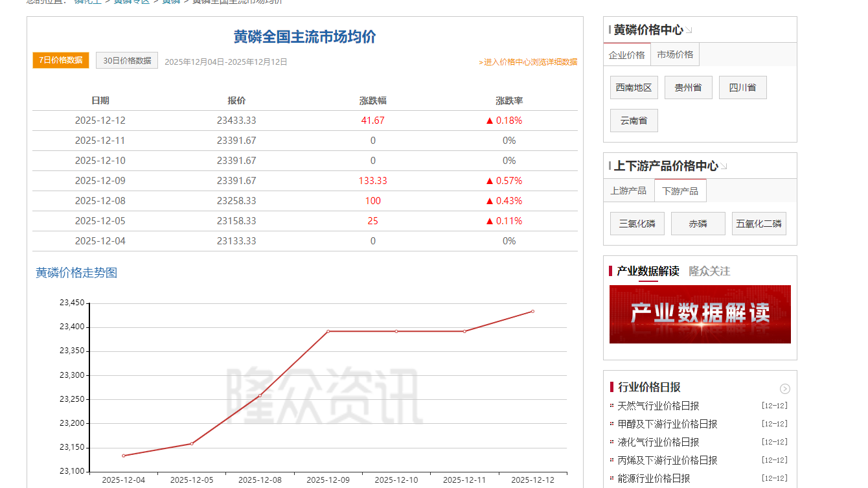Open arrow icon beside 黄磷价格中心

point(689,30)
